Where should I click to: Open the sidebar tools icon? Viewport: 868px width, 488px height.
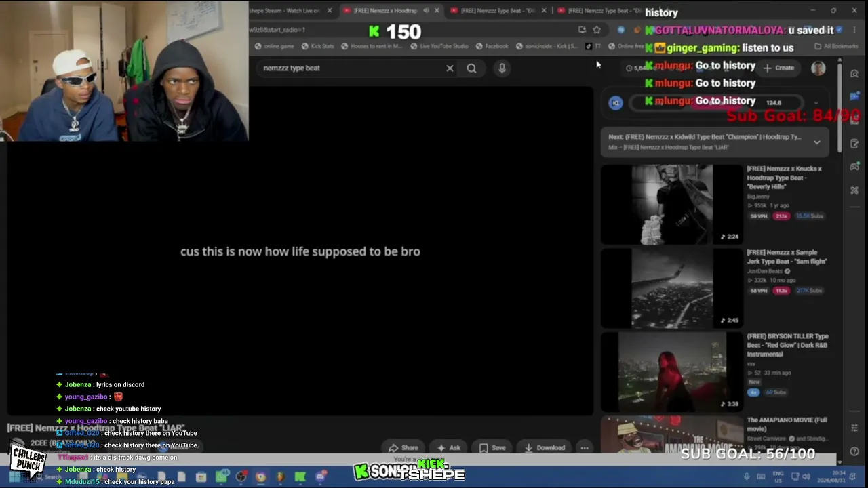tap(854, 190)
